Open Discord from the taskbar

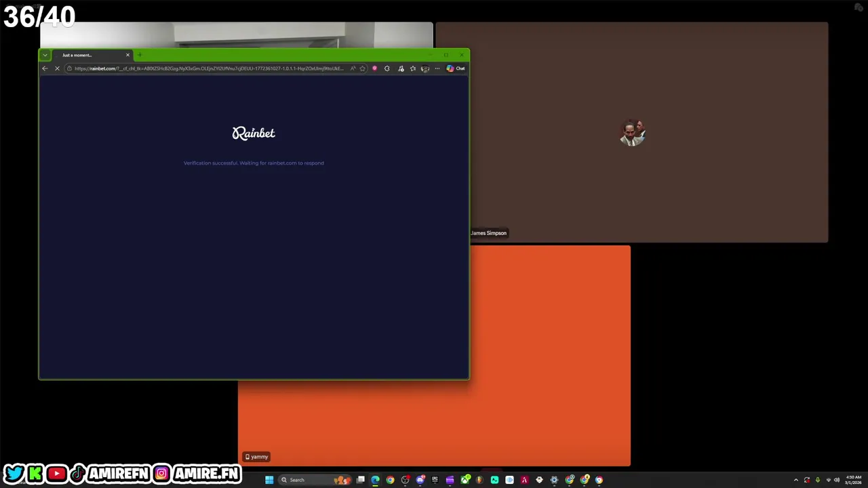tap(420, 480)
